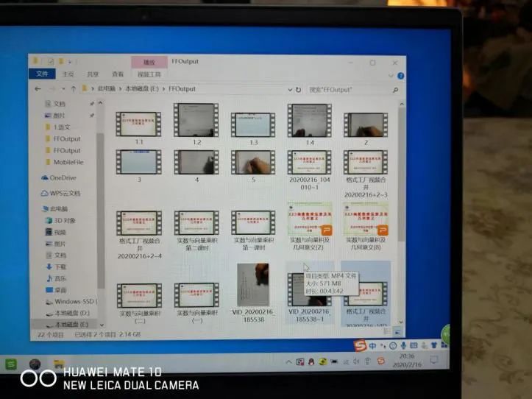
Task: Switch to 查看 ribbon tab
Action: [x=118, y=74]
